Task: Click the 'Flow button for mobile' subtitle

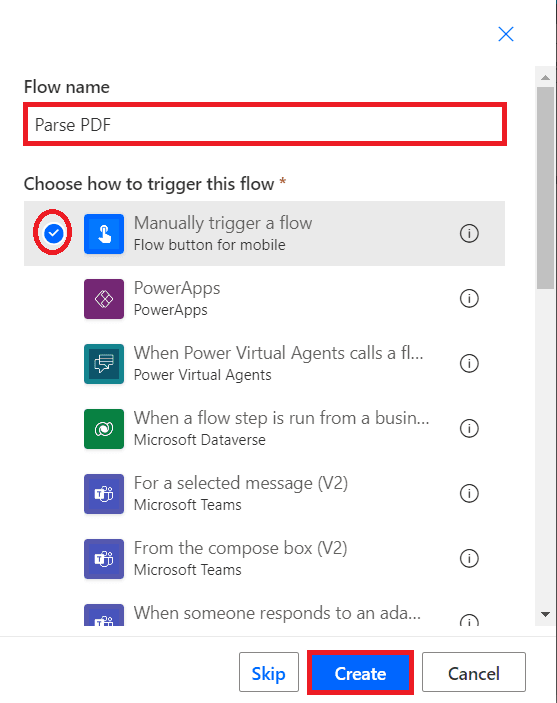Action: pyautogui.click(x=209, y=245)
